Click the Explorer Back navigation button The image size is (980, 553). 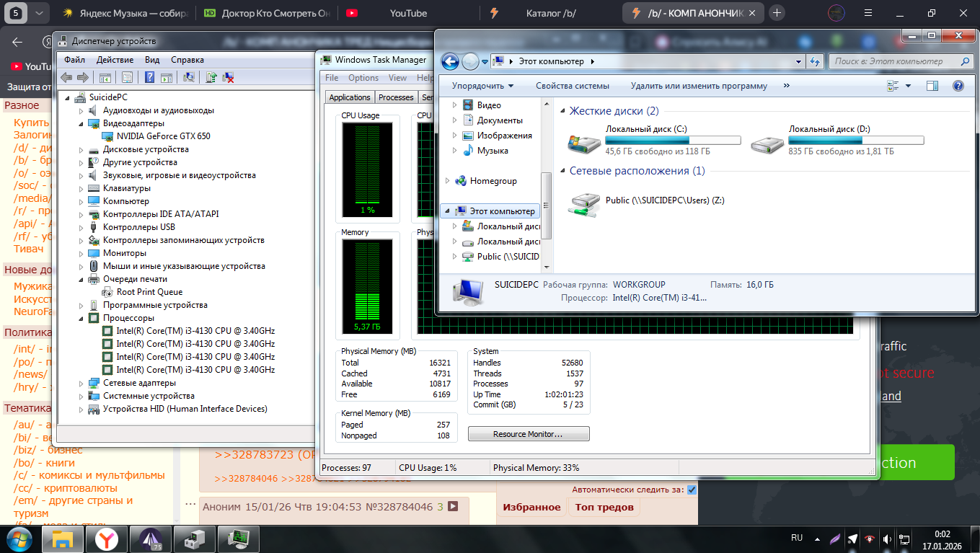coord(450,61)
